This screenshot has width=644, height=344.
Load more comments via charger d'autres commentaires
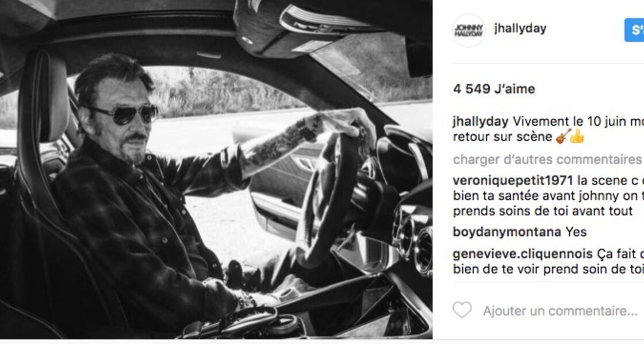click(547, 160)
